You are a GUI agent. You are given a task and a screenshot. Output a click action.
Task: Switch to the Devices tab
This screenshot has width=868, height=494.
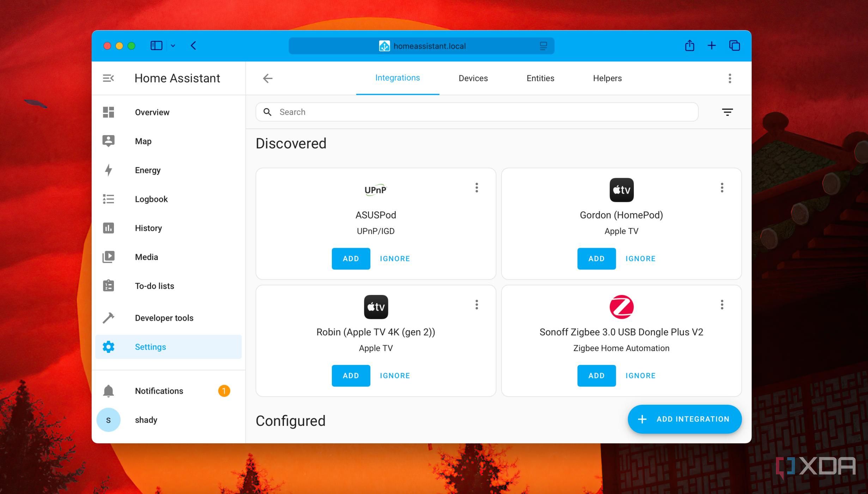pos(473,78)
